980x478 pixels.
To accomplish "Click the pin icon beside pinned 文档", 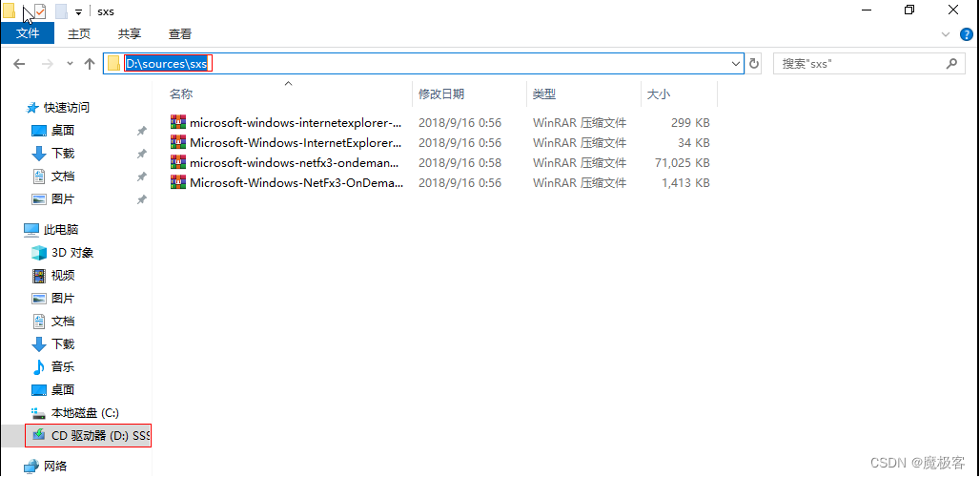I will tap(142, 177).
